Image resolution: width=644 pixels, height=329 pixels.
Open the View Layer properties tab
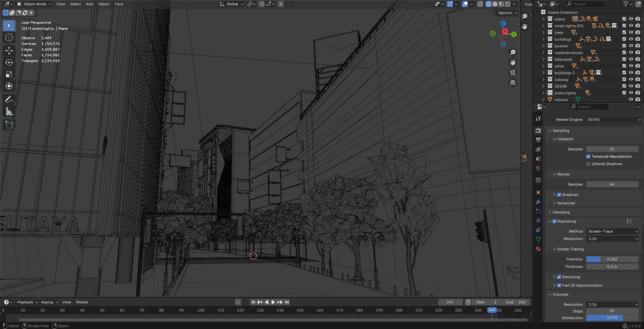point(538,149)
